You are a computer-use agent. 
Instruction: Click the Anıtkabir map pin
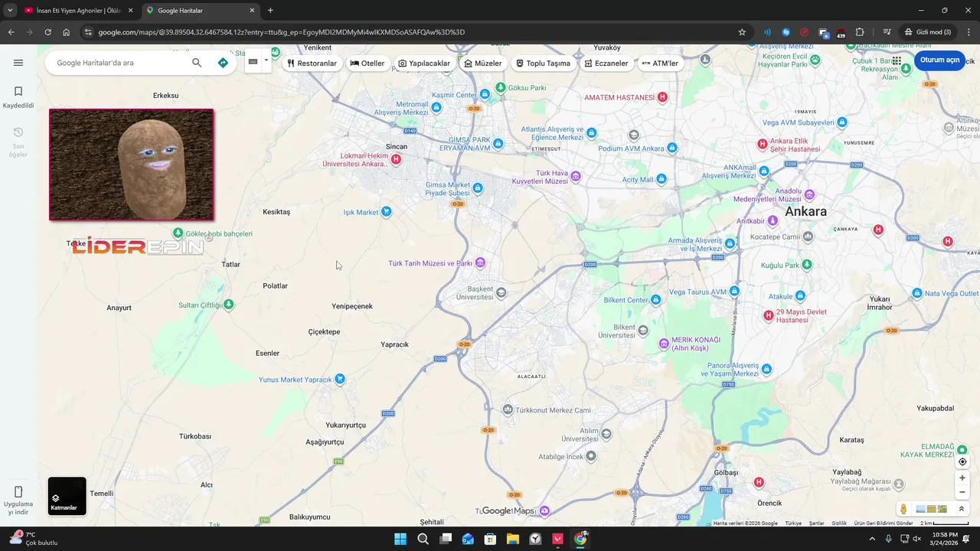773,220
